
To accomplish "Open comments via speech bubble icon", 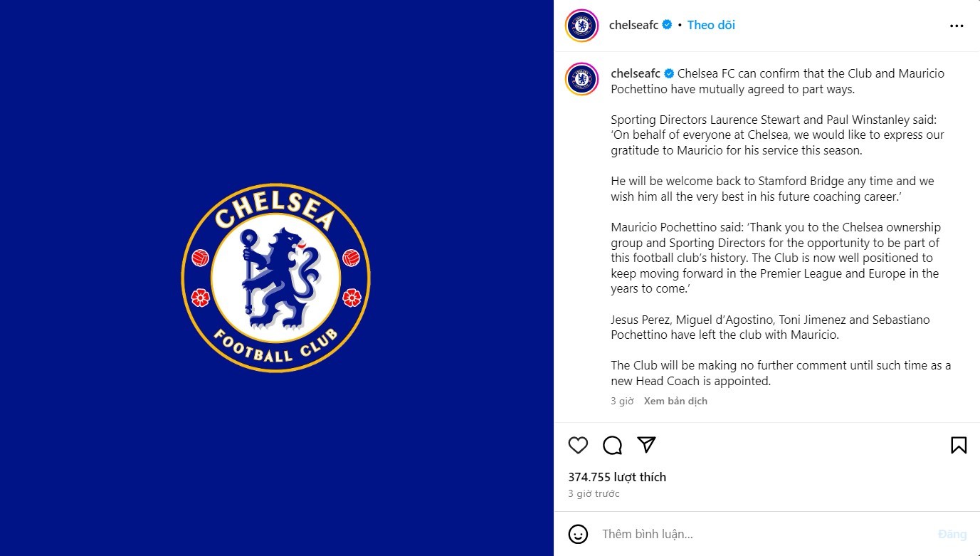I will click(x=612, y=446).
